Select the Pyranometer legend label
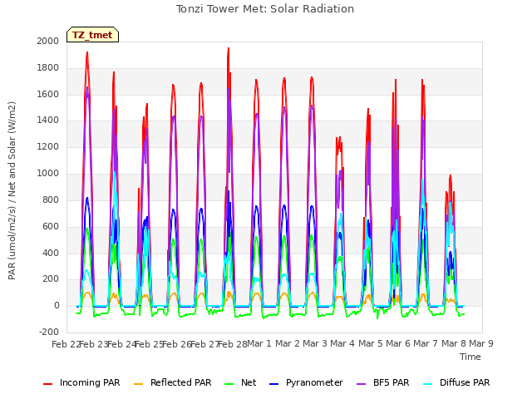The height and width of the screenshot is (399, 532). point(314,382)
